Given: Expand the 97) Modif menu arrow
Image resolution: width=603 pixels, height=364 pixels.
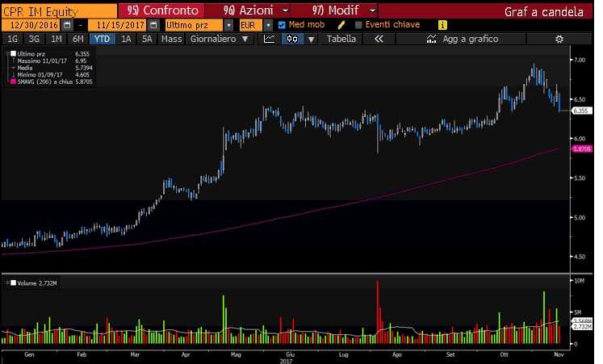Looking at the screenshot, I should click(x=372, y=10).
